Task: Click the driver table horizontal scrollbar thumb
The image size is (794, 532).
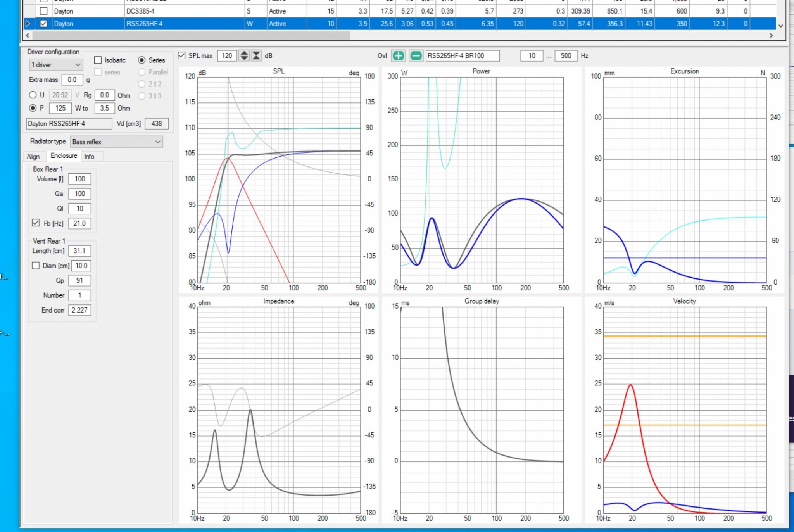Action: (x=191, y=36)
